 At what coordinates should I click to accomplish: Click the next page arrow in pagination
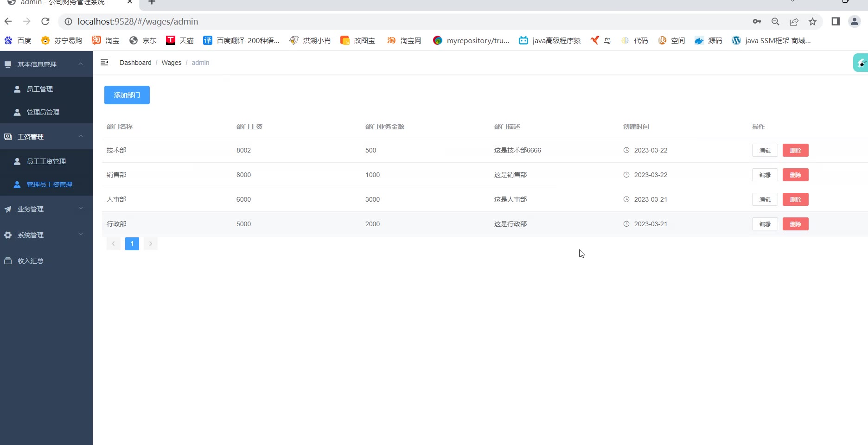151,243
